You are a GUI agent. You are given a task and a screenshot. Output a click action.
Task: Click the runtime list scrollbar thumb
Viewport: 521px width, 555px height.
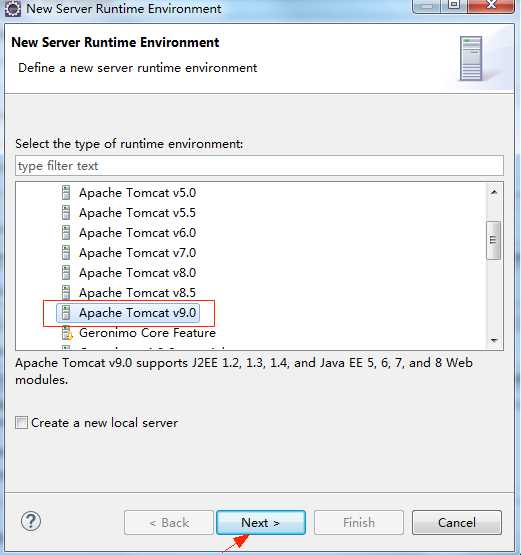(x=494, y=240)
